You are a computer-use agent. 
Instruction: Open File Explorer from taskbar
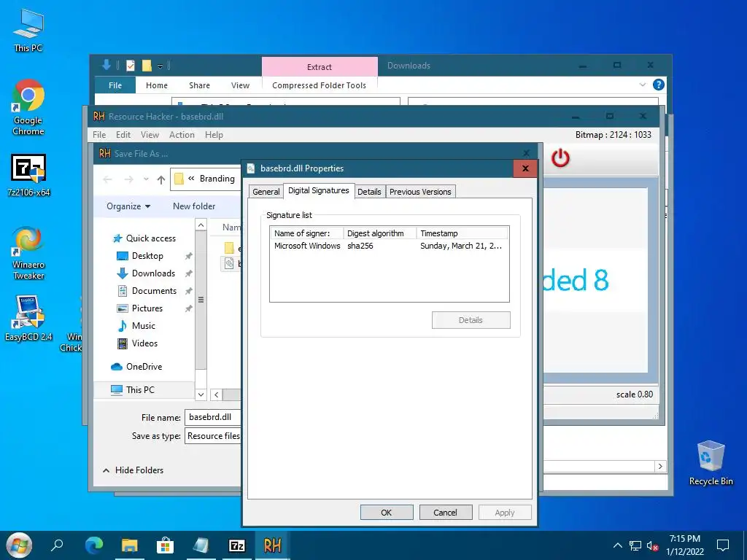129,545
